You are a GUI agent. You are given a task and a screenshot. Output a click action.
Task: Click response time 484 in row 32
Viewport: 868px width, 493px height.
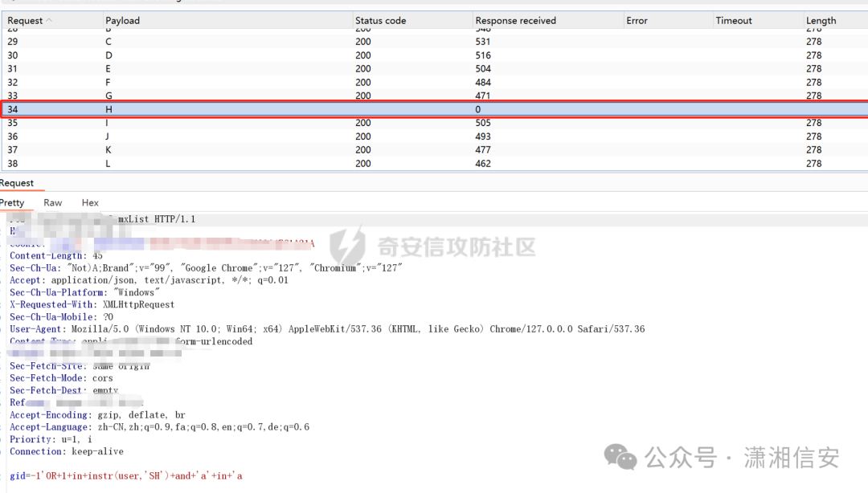click(483, 83)
